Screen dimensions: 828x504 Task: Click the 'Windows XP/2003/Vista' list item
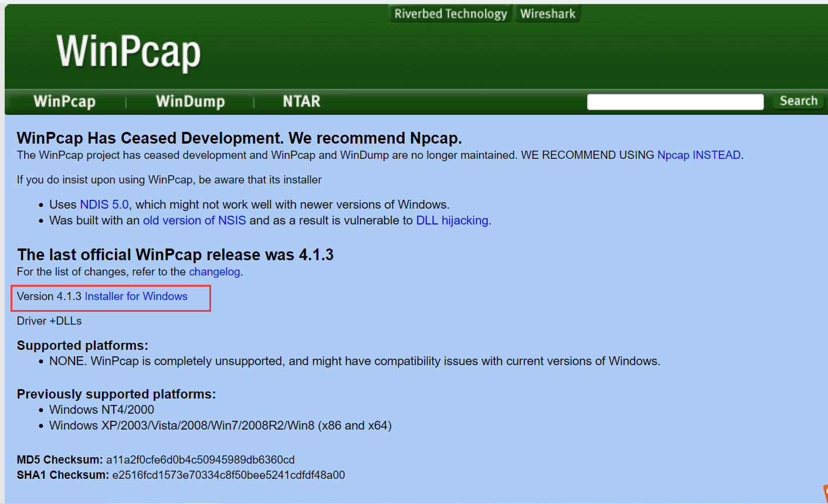[220, 425]
